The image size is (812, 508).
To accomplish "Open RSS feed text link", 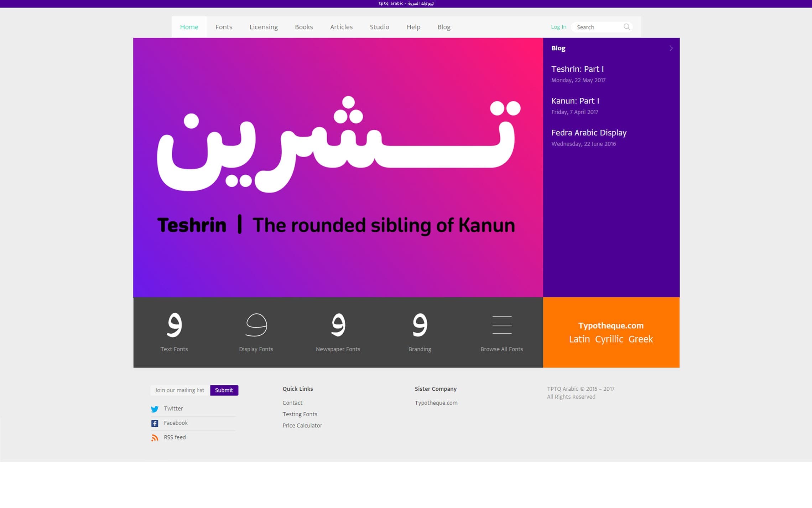I will 175,437.
